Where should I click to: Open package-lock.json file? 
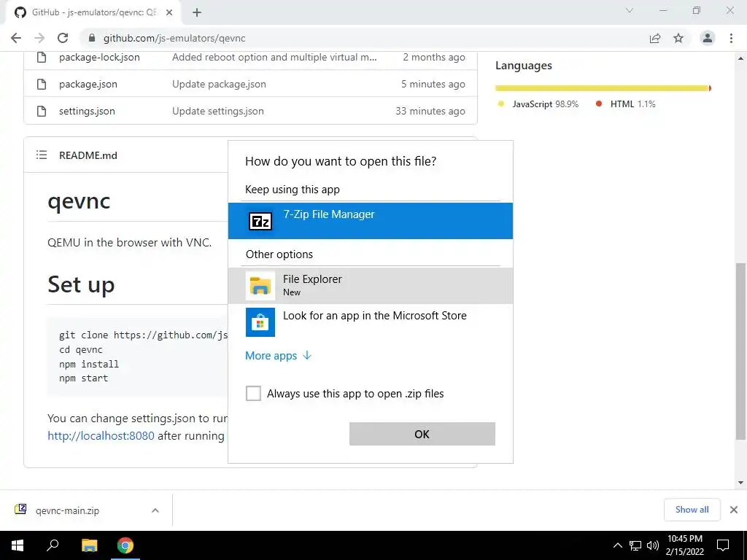point(99,57)
